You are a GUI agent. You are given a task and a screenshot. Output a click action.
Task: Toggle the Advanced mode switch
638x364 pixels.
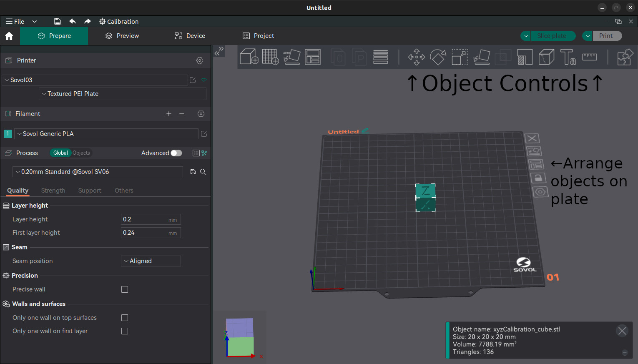[176, 153]
